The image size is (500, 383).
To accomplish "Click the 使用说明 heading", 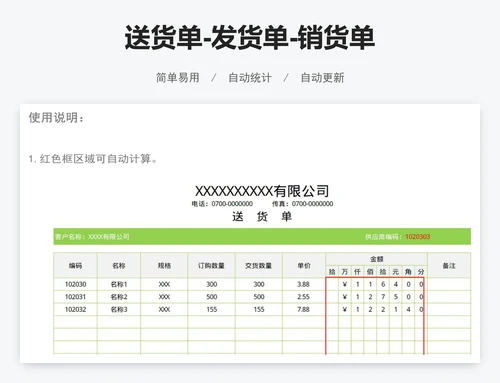I will click(x=56, y=117).
